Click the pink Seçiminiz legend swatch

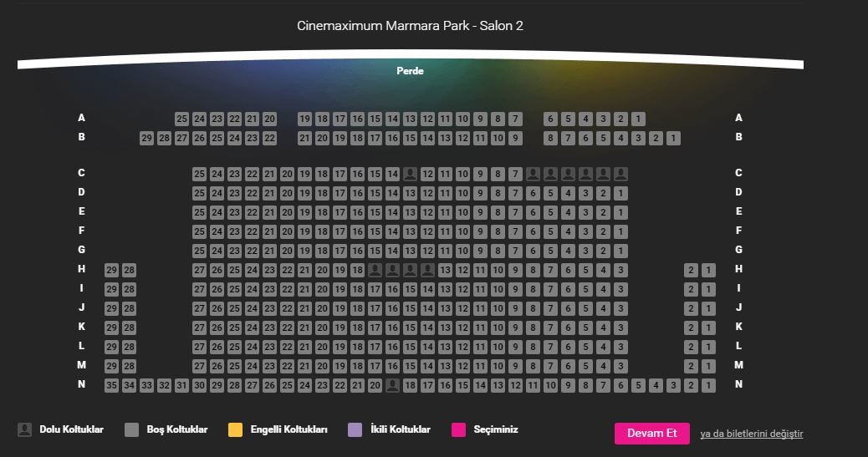point(458,430)
